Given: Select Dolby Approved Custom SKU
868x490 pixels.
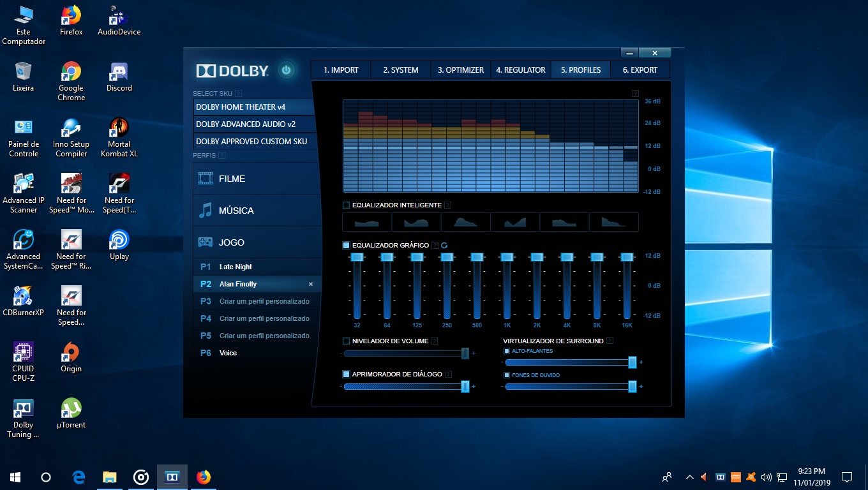Looking at the screenshot, I should pos(254,142).
